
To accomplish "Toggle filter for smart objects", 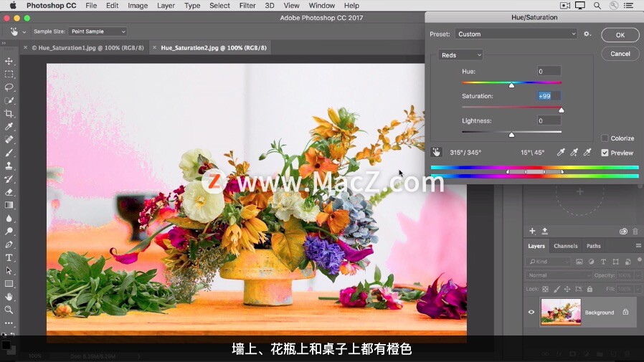I will coord(628,262).
